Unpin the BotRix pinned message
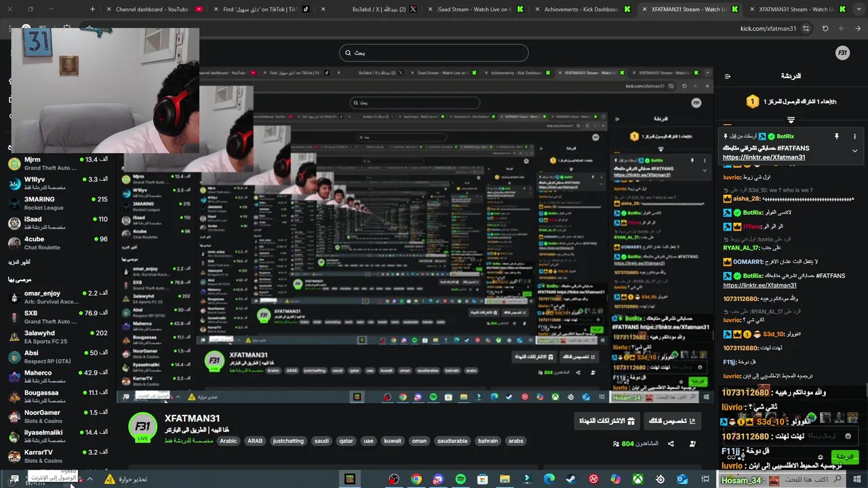Viewport: 868px width, 488px height. tap(836, 136)
